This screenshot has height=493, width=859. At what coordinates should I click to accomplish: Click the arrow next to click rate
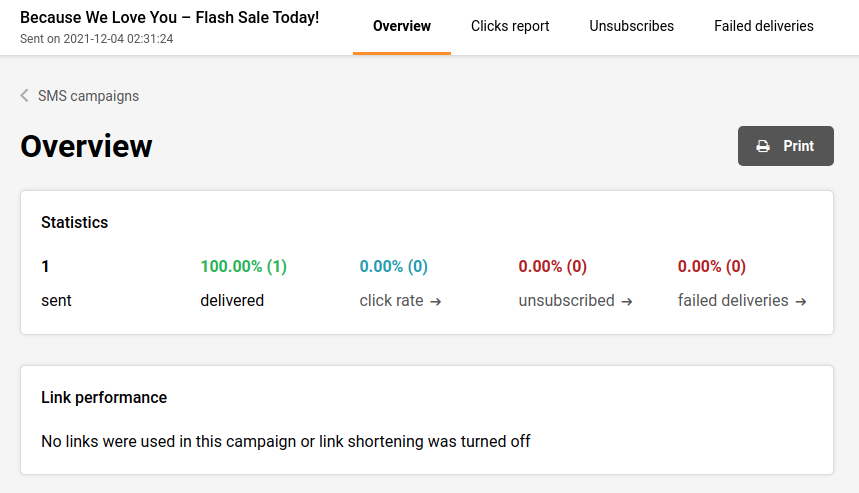pos(435,301)
